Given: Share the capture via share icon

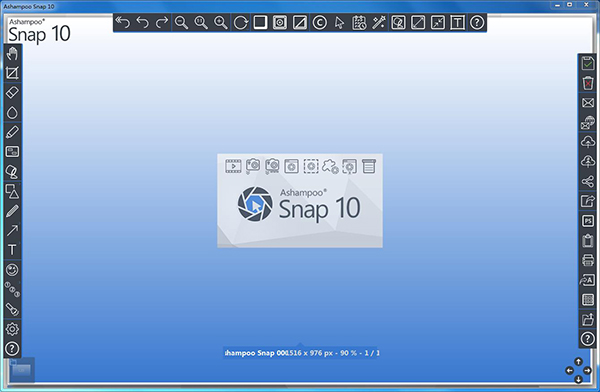Looking at the screenshot, I should coord(588,181).
